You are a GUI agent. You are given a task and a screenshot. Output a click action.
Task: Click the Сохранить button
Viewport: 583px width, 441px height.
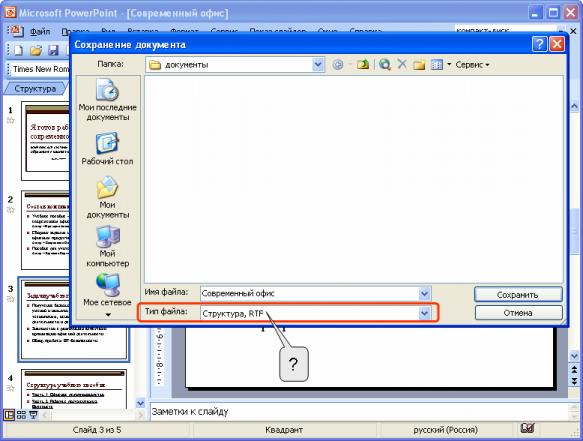518,294
